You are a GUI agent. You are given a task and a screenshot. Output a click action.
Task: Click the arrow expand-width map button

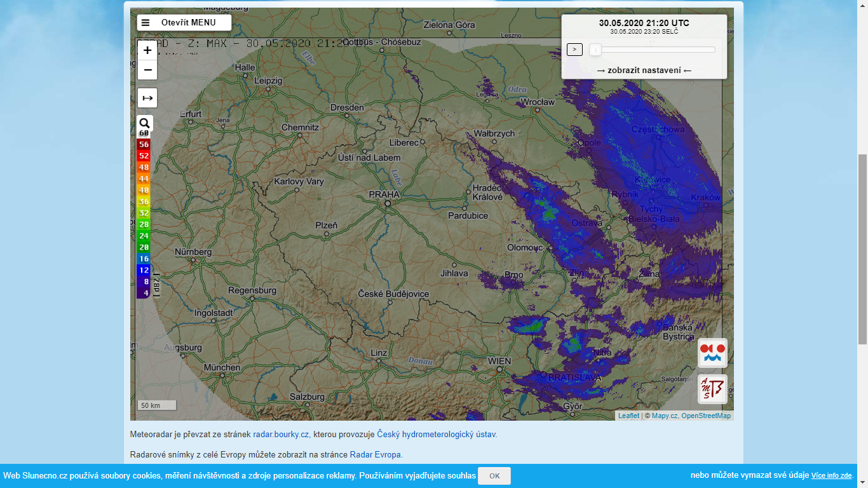pyautogui.click(x=147, y=98)
